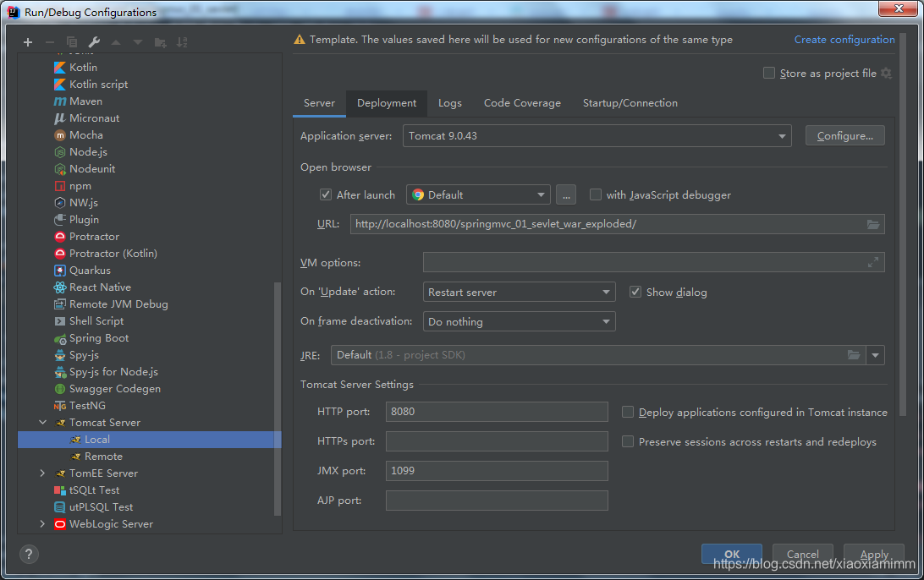Uncheck the After launch checkbox

coord(325,195)
